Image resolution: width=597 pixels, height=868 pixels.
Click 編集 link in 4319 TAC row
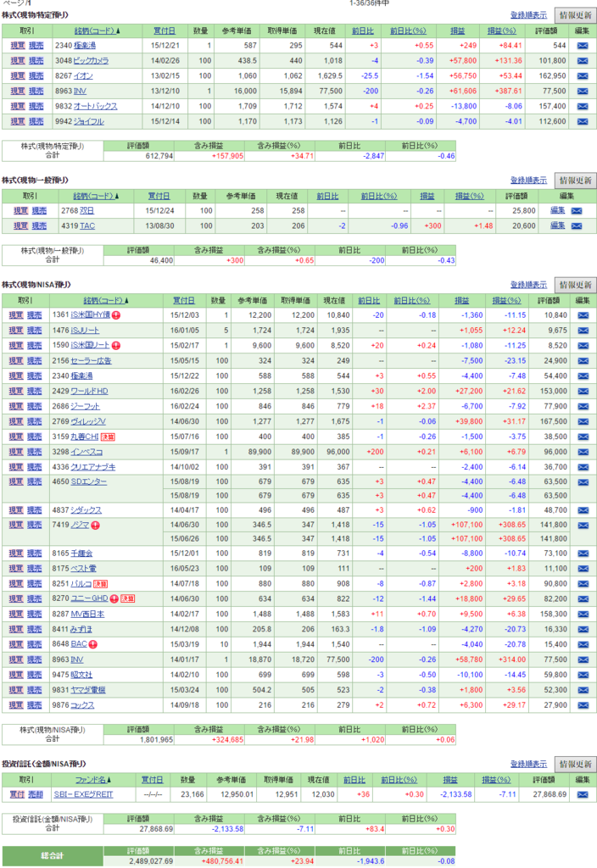click(558, 225)
